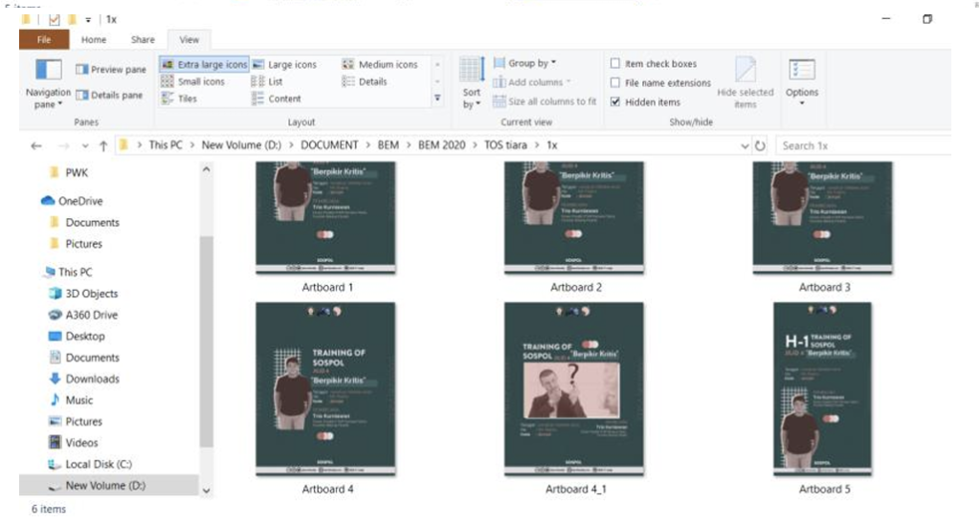Toggle the Details pane

point(110,96)
